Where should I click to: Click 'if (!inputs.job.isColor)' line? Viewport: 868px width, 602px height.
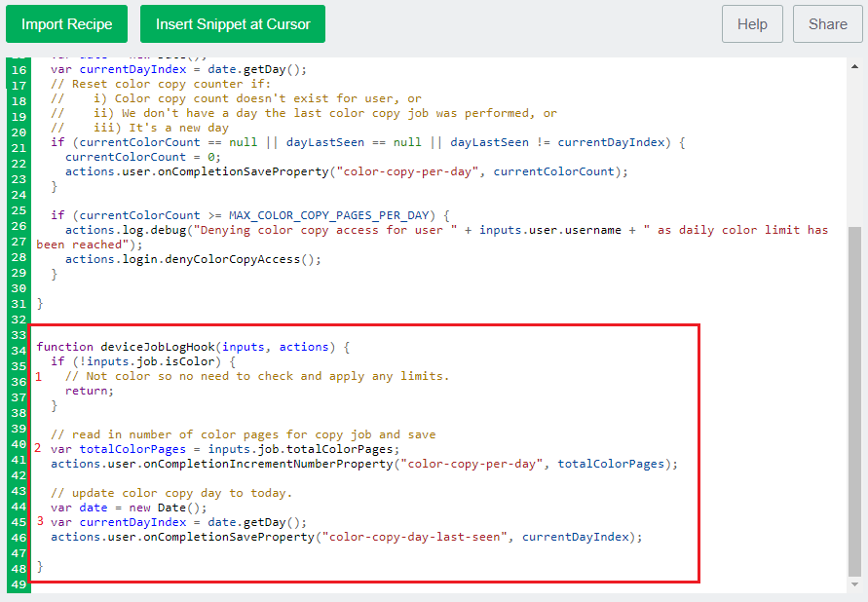pyautogui.click(x=143, y=361)
